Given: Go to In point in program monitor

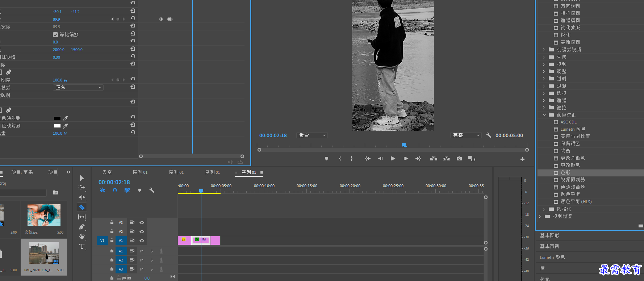Looking at the screenshot, I should pos(368,159).
